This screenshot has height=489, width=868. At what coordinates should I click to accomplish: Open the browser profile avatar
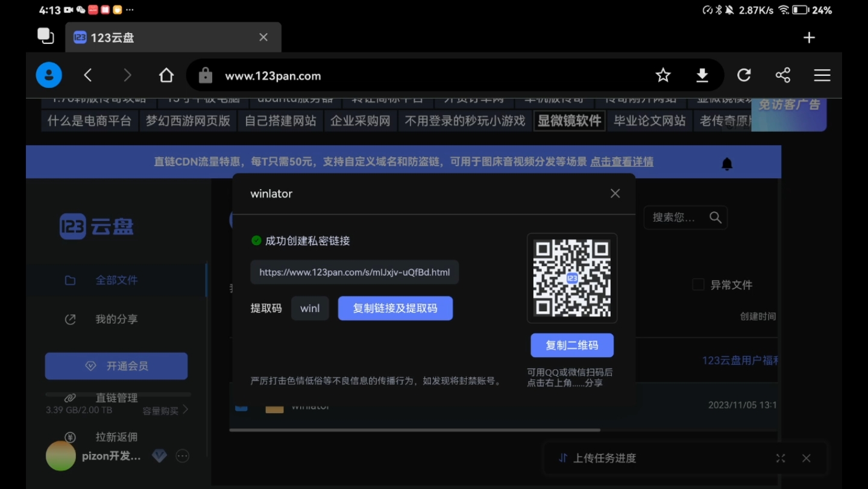click(49, 75)
